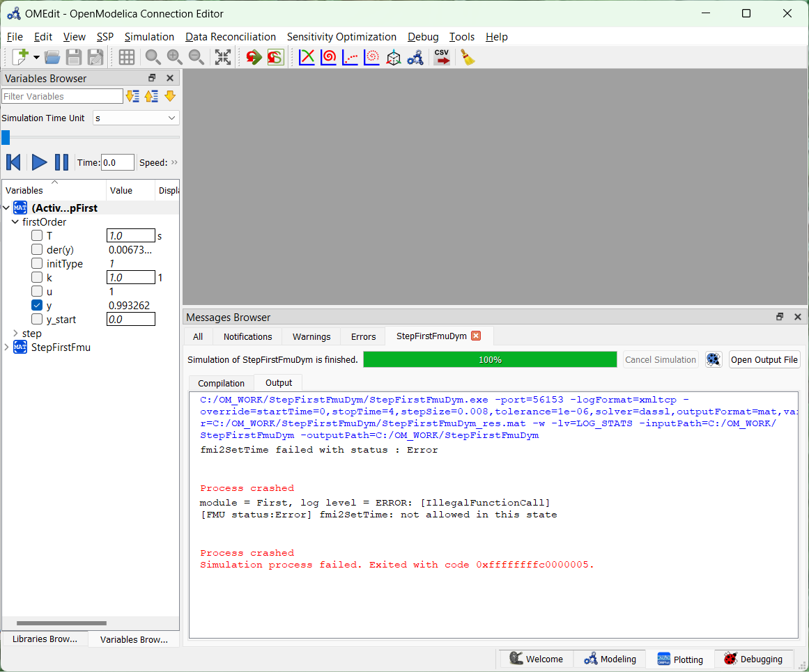Screen dimensions: 809x672
Task: Uncheck the y variable plot checkbox
Action: 37,305
